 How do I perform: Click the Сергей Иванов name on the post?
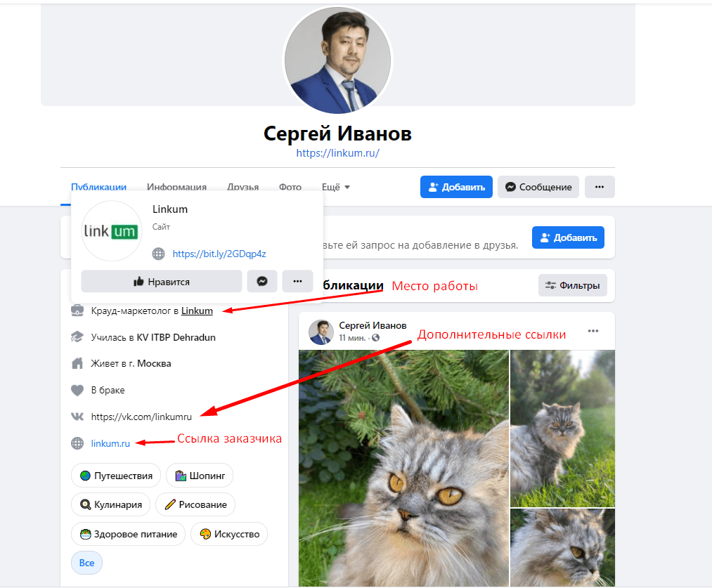(373, 325)
